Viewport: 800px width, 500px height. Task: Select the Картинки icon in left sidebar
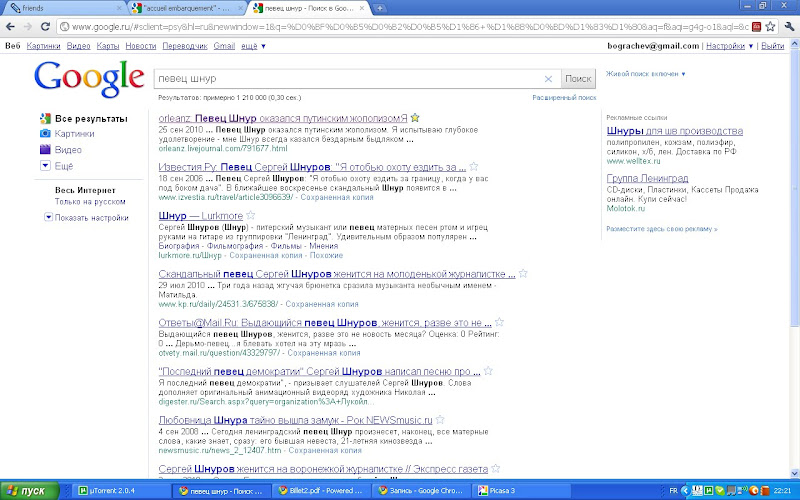point(45,134)
